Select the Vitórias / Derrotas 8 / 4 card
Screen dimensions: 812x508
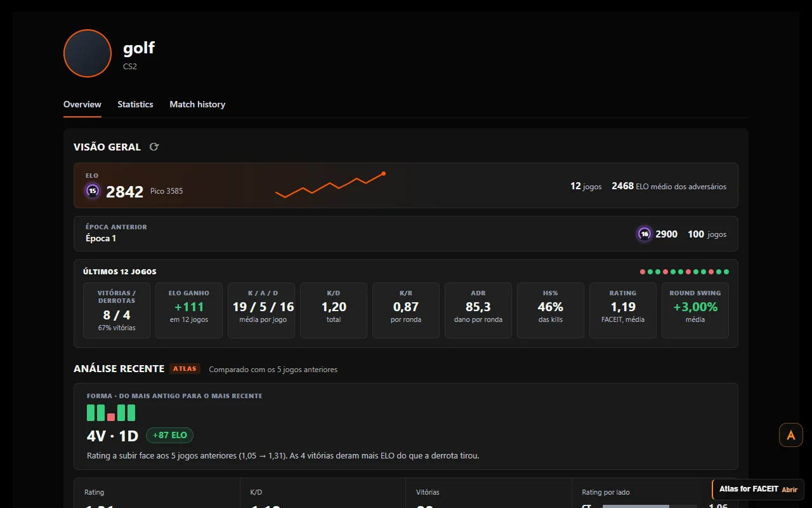point(117,311)
